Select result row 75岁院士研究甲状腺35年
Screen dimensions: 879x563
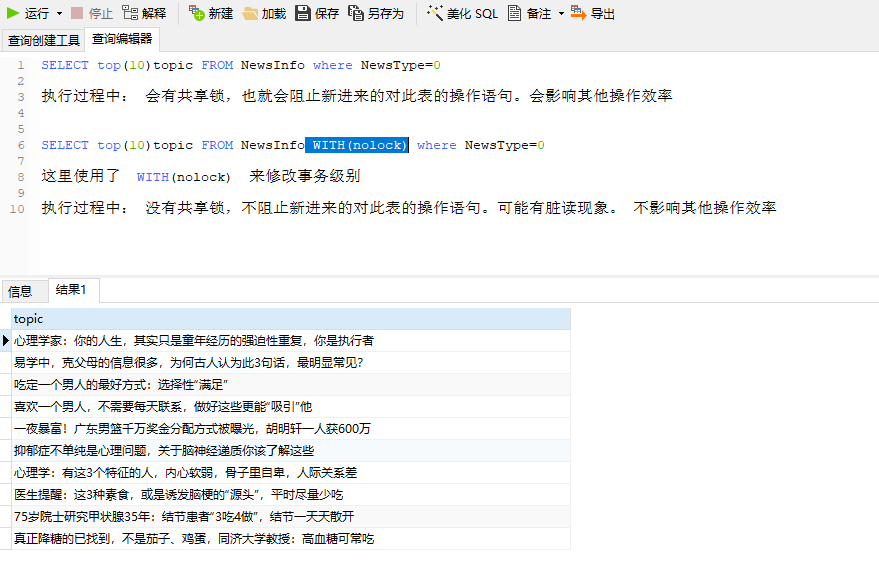[290, 516]
